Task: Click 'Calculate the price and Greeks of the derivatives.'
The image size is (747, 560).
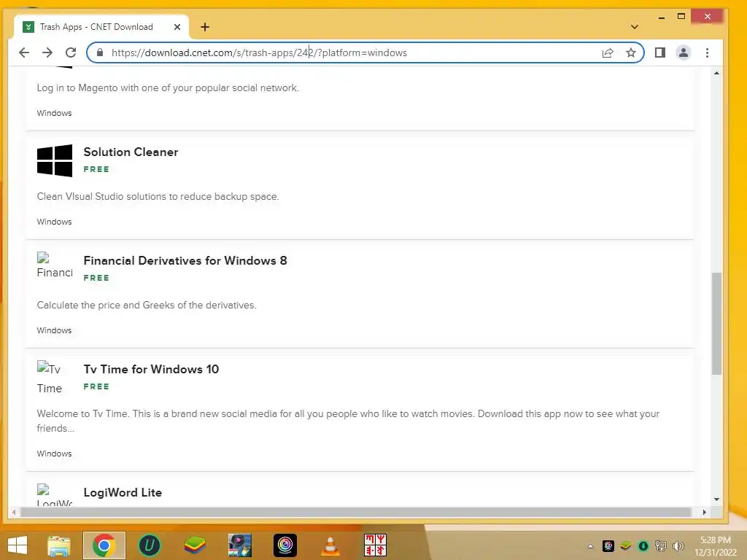Action: click(146, 305)
